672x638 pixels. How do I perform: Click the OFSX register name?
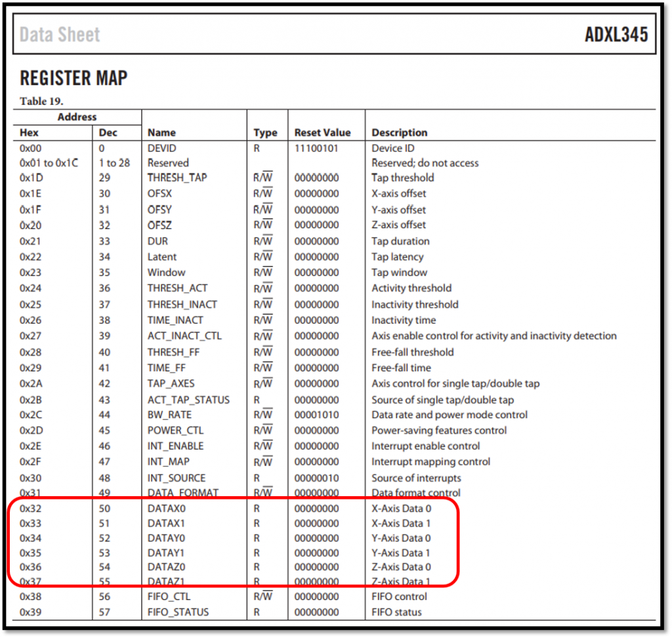point(159,194)
